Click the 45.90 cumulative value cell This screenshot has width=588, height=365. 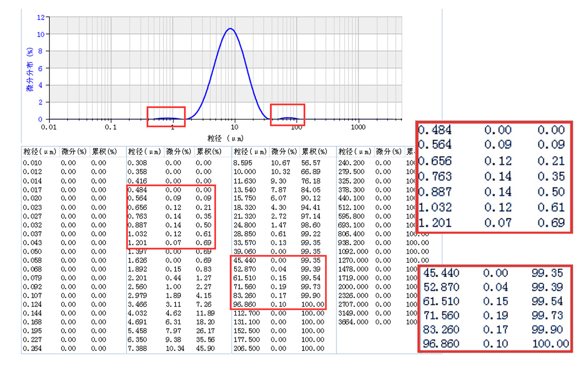click(x=205, y=348)
